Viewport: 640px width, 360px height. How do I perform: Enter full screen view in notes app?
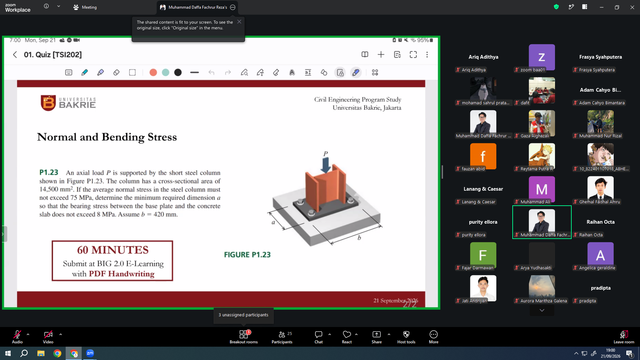click(413, 55)
